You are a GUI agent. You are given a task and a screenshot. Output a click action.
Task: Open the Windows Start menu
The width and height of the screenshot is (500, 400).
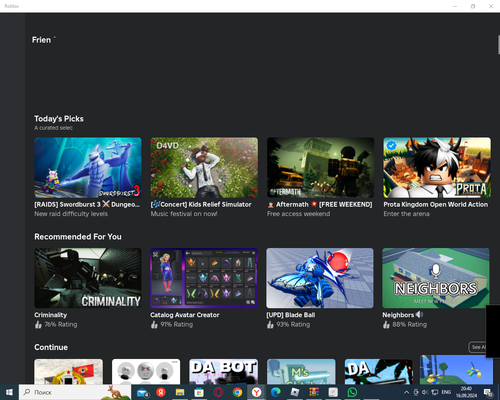[9, 392]
